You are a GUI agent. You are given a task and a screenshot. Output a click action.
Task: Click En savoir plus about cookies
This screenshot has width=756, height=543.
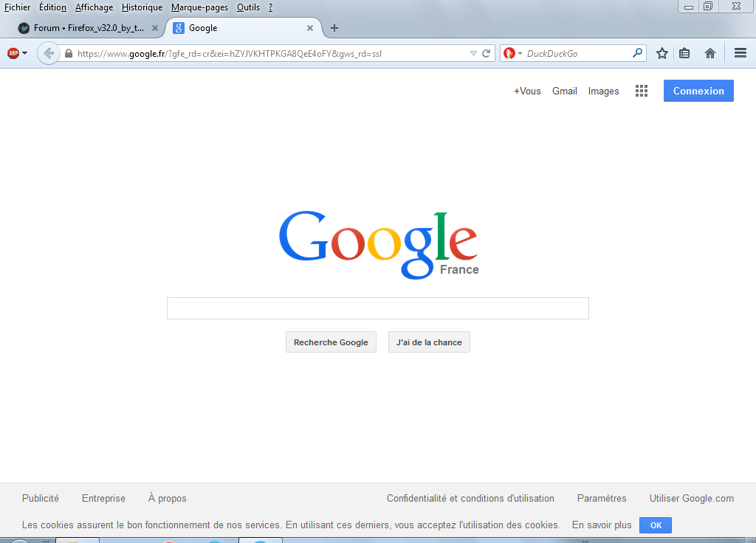[602, 525]
